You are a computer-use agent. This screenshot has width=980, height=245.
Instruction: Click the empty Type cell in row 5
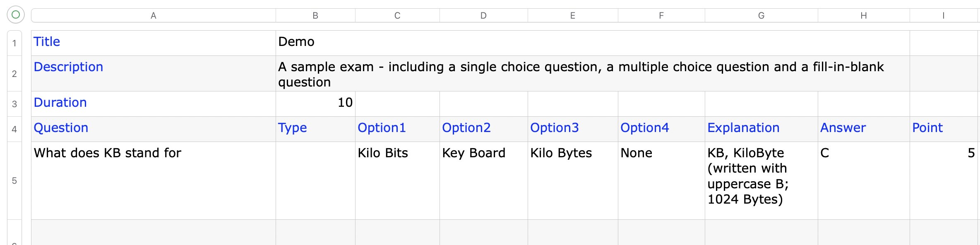pyautogui.click(x=315, y=180)
